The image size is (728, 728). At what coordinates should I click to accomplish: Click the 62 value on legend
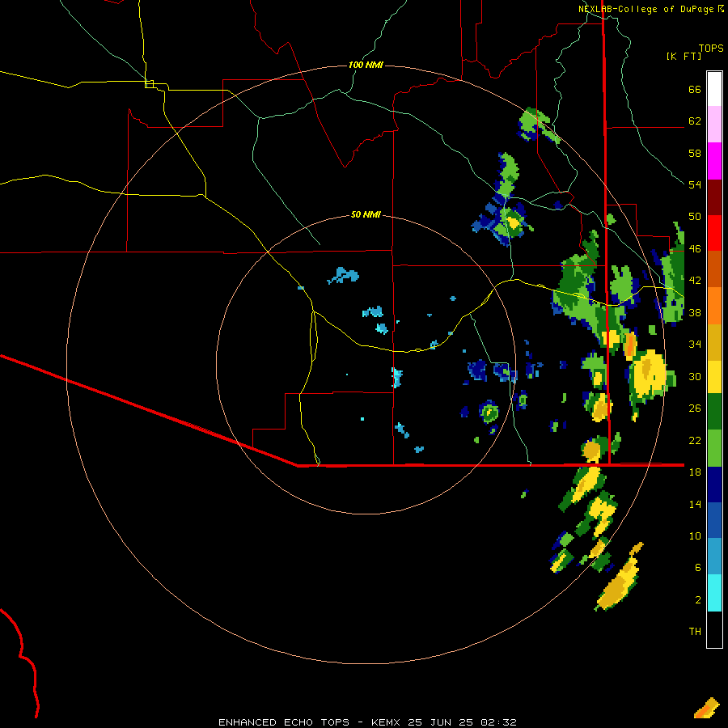click(x=695, y=121)
